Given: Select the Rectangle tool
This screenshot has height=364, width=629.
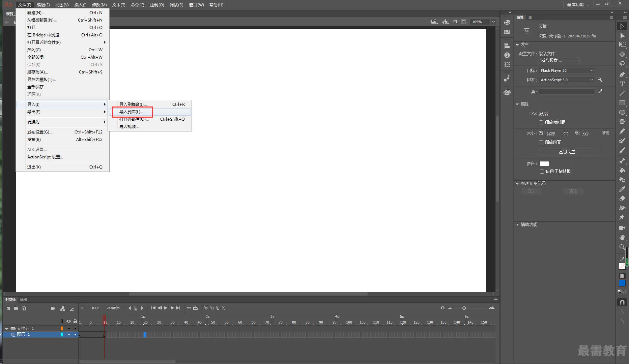Looking at the screenshot, I should [622, 103].
